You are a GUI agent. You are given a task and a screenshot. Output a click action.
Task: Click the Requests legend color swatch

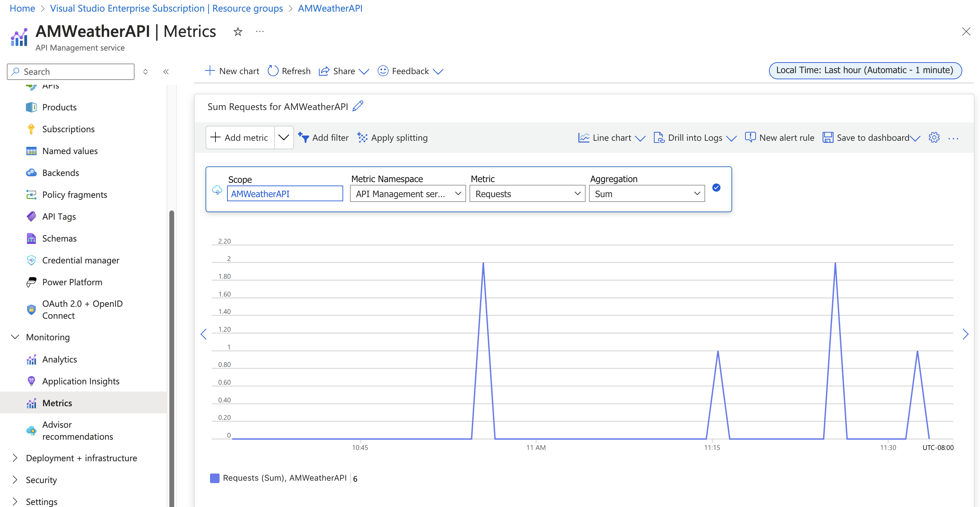pyautogui.click(x=214, y=478)
